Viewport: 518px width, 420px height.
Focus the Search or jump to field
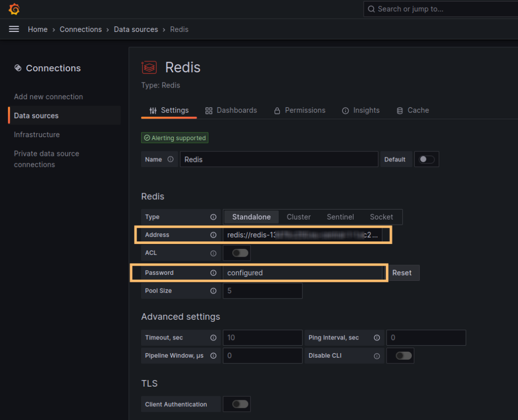[441, 9]
